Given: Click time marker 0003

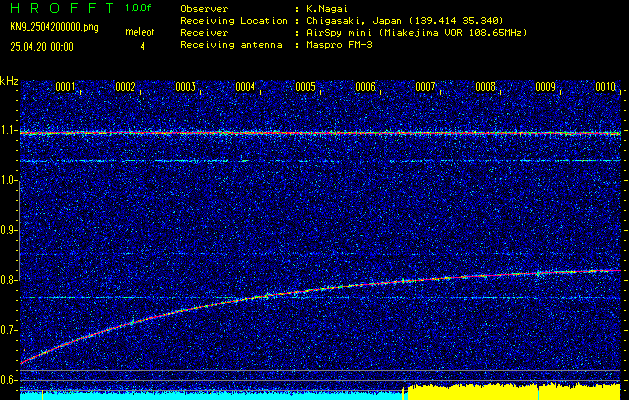Looking at the screenshot, I should pos(185,87).
